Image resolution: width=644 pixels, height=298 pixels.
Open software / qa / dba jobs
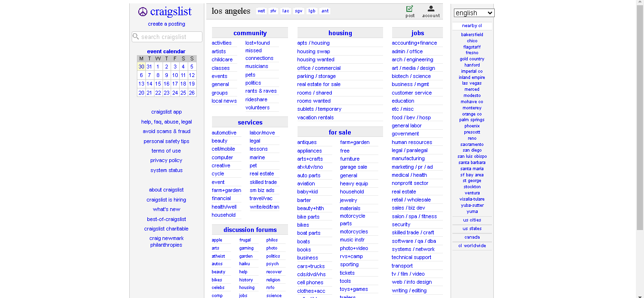(413, 241)
